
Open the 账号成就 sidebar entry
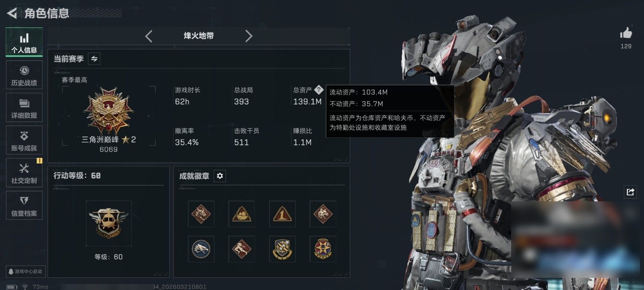pos(24,141)
